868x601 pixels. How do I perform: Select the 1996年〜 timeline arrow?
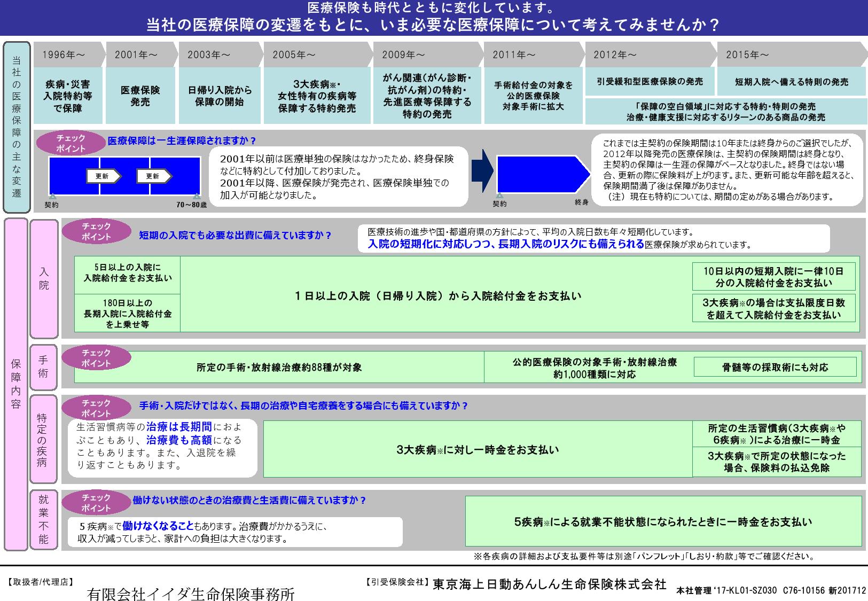click(x=70, y=54)
